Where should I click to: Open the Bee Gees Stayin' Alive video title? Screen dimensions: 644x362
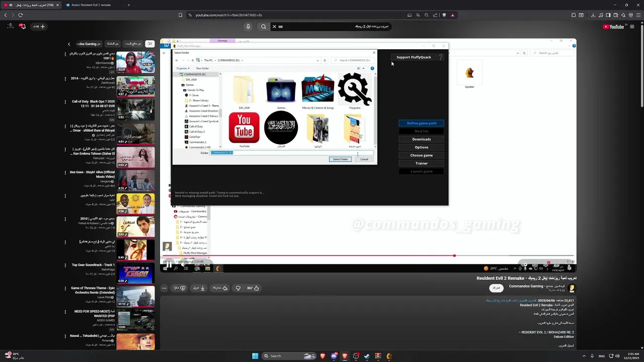92,174
